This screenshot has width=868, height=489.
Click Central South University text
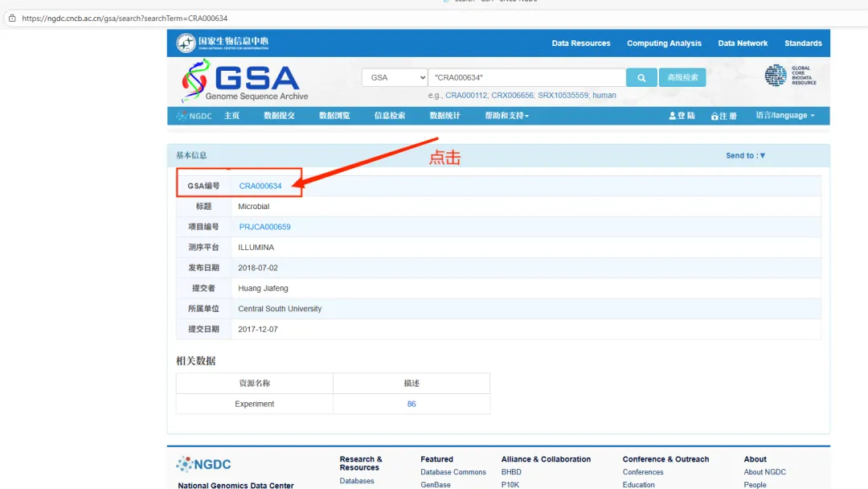(280, 309)
